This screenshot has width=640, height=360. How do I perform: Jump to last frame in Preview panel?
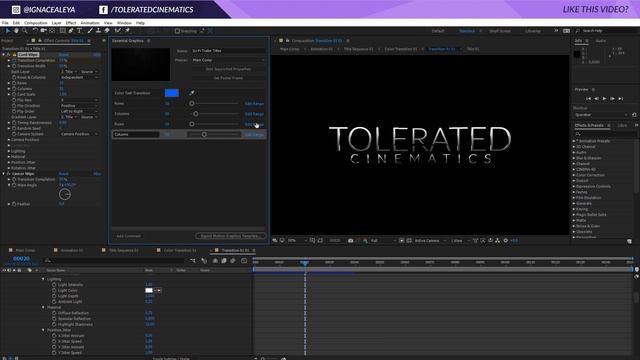(x=620, y=98)
